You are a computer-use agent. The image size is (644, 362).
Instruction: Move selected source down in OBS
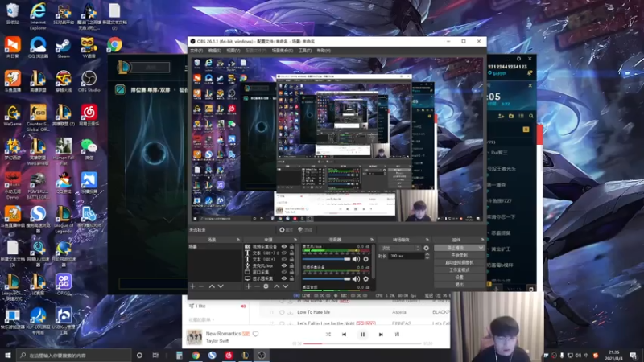(x=286, y=286)
